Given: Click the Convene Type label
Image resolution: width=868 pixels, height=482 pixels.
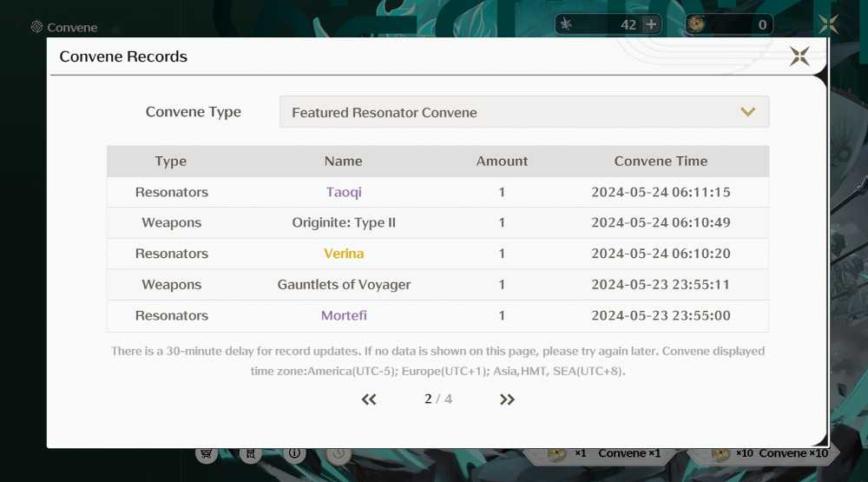Looking at the screenshot, I should (x=194, y=112).
